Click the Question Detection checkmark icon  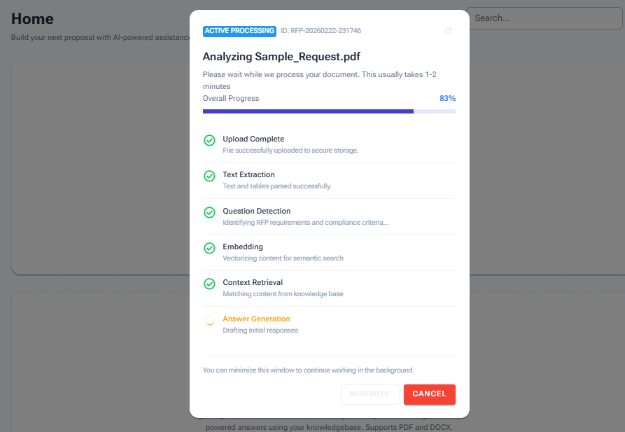click(x=209, y=212)
